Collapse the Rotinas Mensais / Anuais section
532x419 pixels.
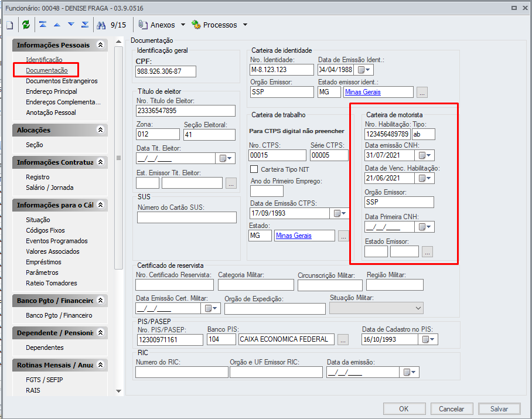(100, 365)
